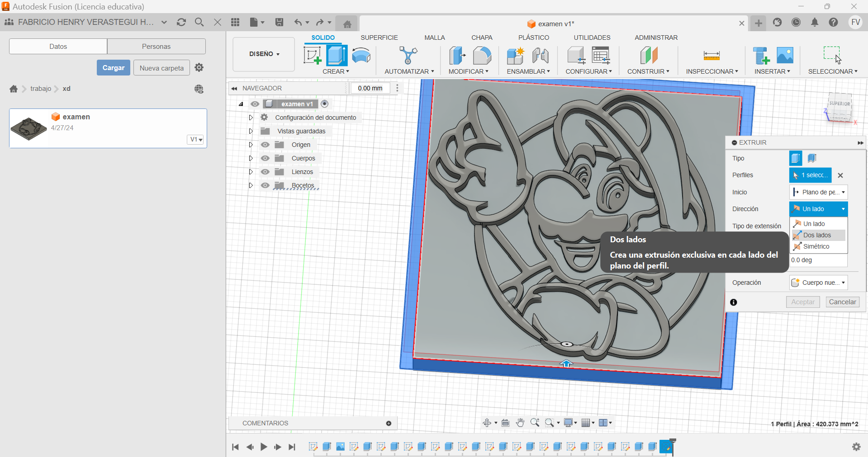Hide the Origen folder
868x457 pixels.
pyautogui.click(x=265, y=145)
